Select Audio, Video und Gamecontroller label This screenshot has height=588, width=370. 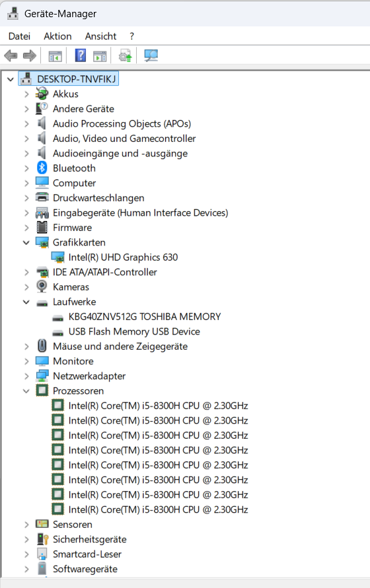pyautogui.click(x=124, y=139)
